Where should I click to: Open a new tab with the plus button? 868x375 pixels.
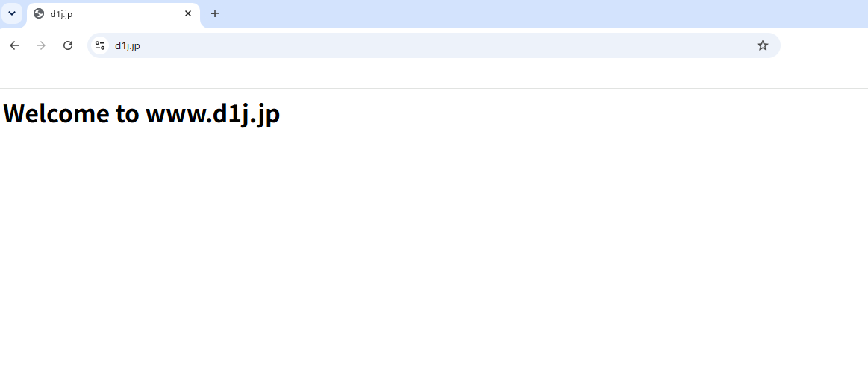[215, 14]
